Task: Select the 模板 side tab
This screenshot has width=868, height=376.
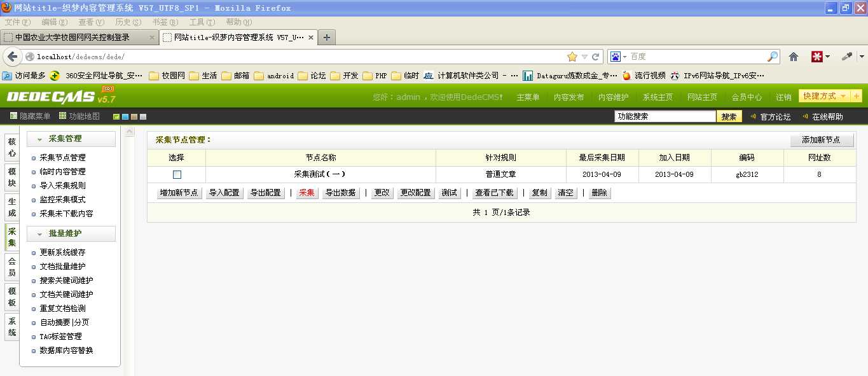Action: (x=12, y=296)
